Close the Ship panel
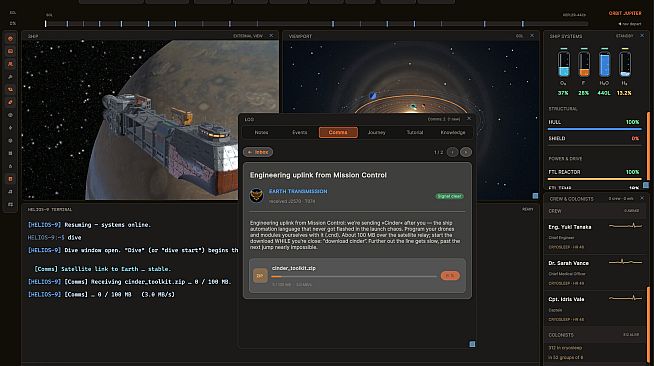 (272, 36)
